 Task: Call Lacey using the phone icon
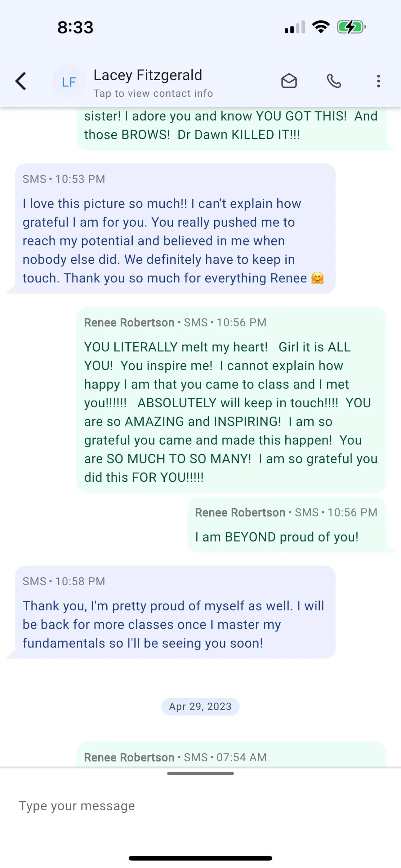tap(334, 81)
